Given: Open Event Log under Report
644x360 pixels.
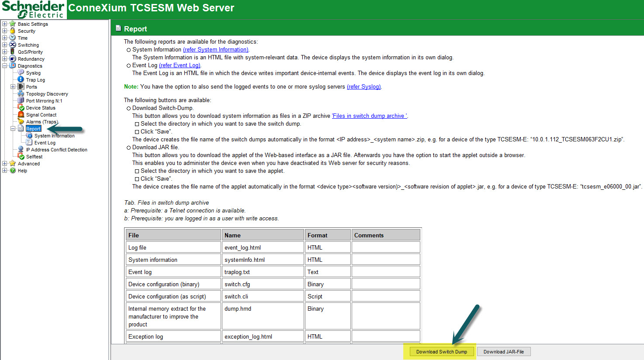Looking at the screenshot, I should tap(45, 143).
